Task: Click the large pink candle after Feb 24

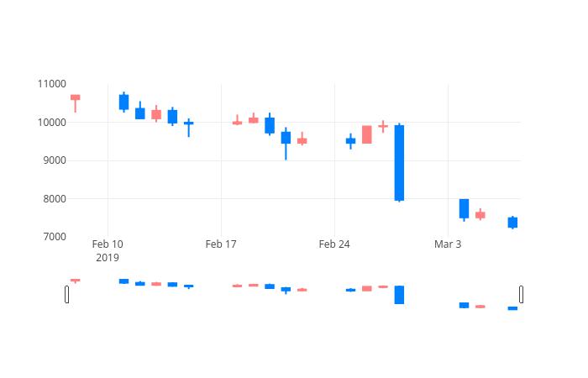Action: coord(367,134)
